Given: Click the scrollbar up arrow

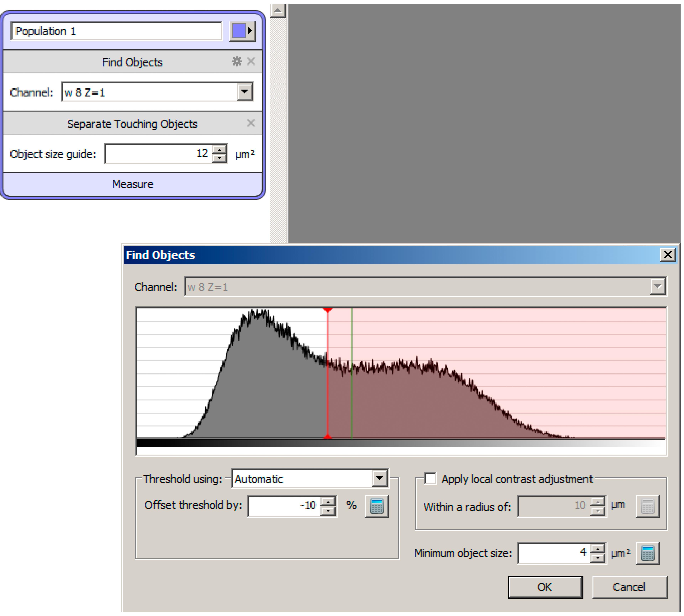Looking at the screenshot, I should 278,11.
